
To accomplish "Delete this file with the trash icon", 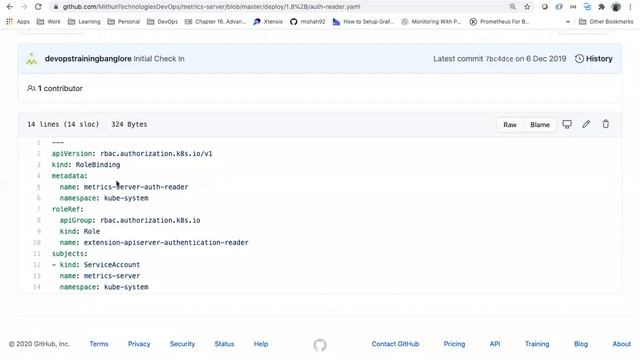I will (x=606, y=124).
